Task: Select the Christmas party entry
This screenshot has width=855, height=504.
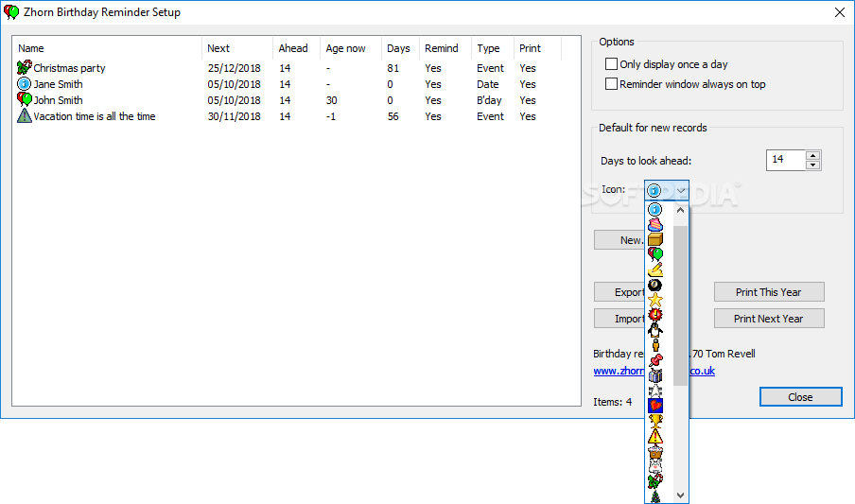Action: coord(69,68)
